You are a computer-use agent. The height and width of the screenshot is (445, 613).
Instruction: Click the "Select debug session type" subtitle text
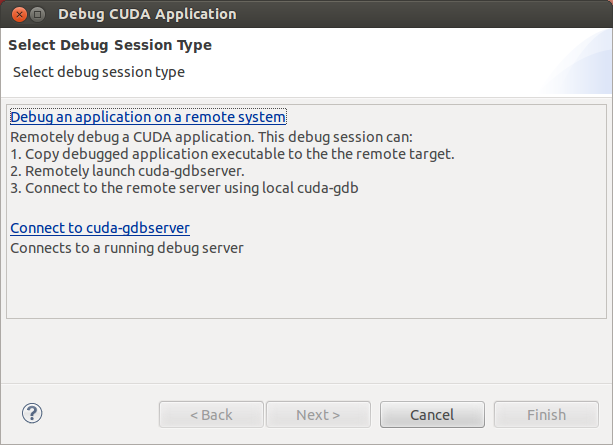coord(98,72)
